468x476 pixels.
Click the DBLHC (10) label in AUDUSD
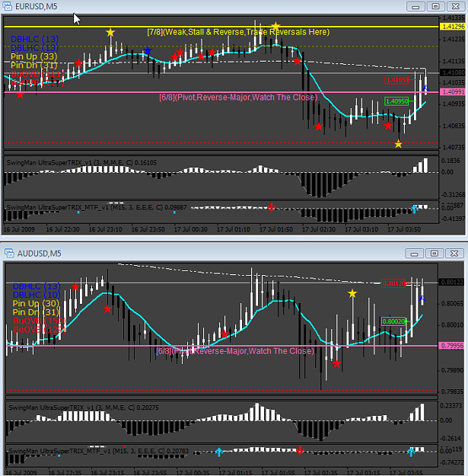click(x=37, y=295)
